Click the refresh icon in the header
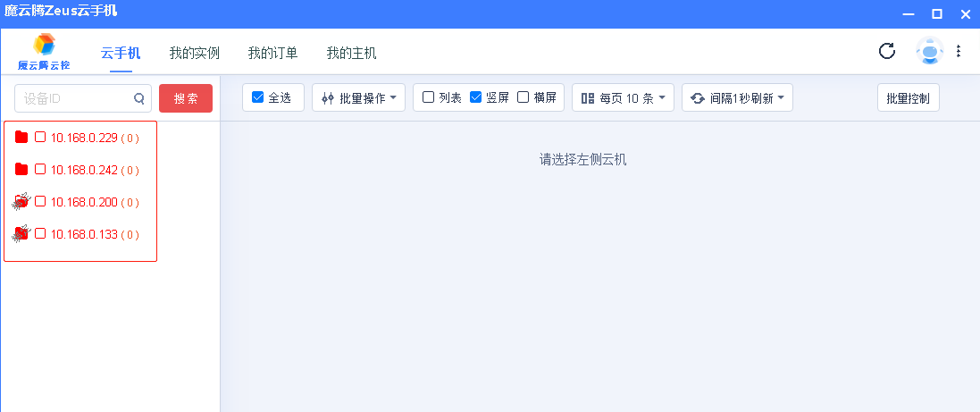Screen dimensions: 980x412 (x=887, y=51)
